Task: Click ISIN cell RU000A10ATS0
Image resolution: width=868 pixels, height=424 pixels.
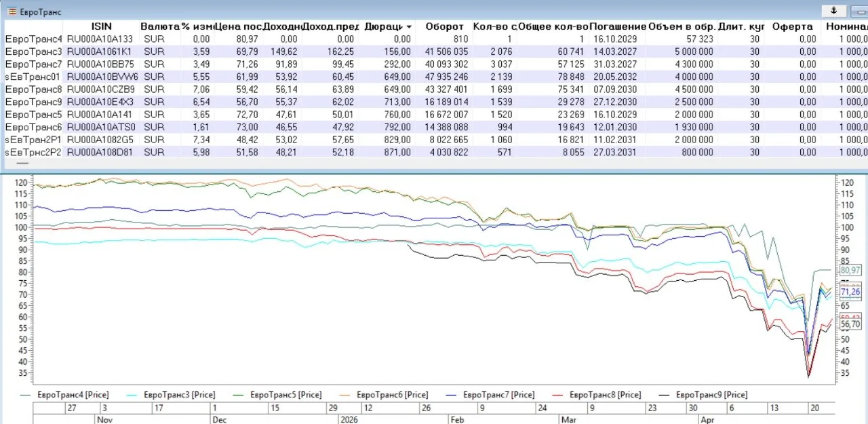Action: [x=100, y=127]
